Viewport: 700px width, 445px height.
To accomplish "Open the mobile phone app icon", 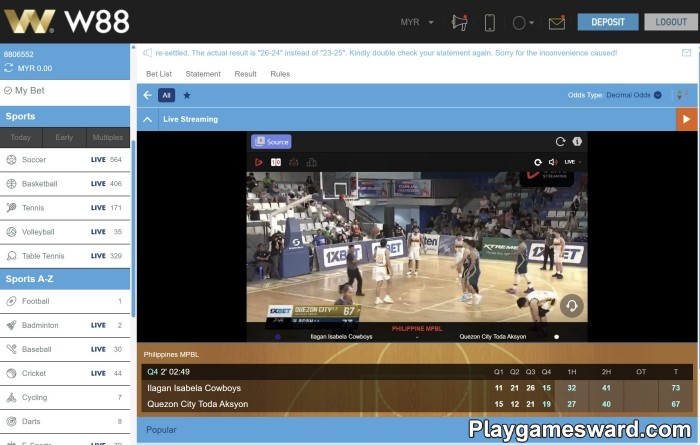I will click(490, 22).
